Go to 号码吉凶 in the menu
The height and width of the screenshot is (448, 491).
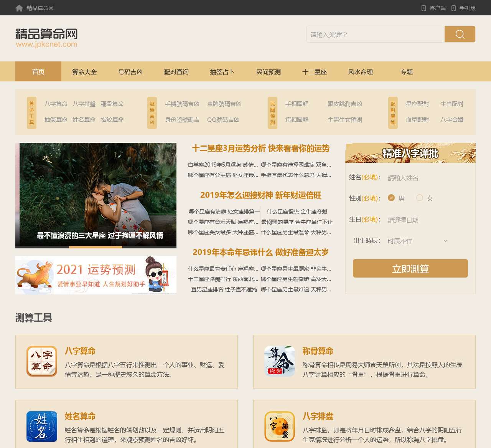(130, 71)
